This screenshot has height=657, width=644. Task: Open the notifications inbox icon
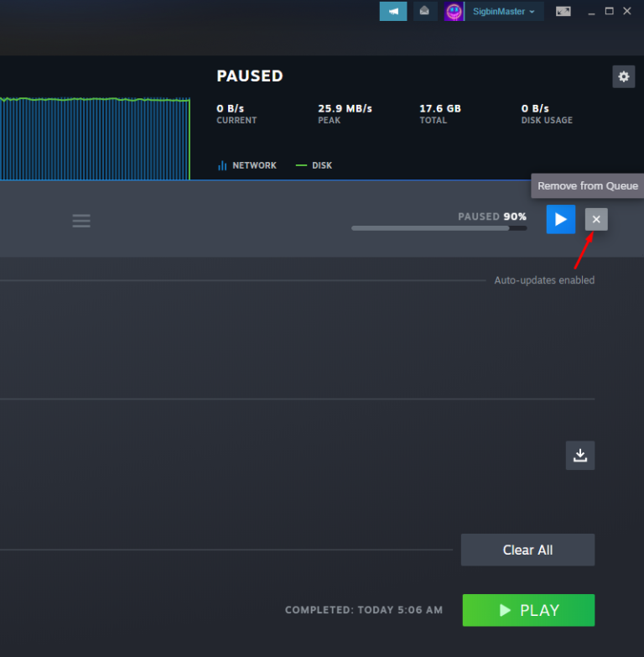[x=424, y=11]
